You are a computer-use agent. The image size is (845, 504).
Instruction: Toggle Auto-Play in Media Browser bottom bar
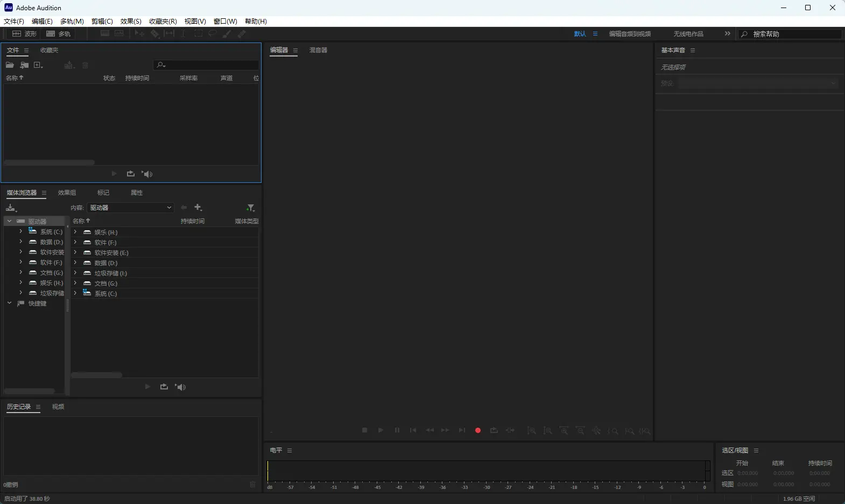[180, 387]
